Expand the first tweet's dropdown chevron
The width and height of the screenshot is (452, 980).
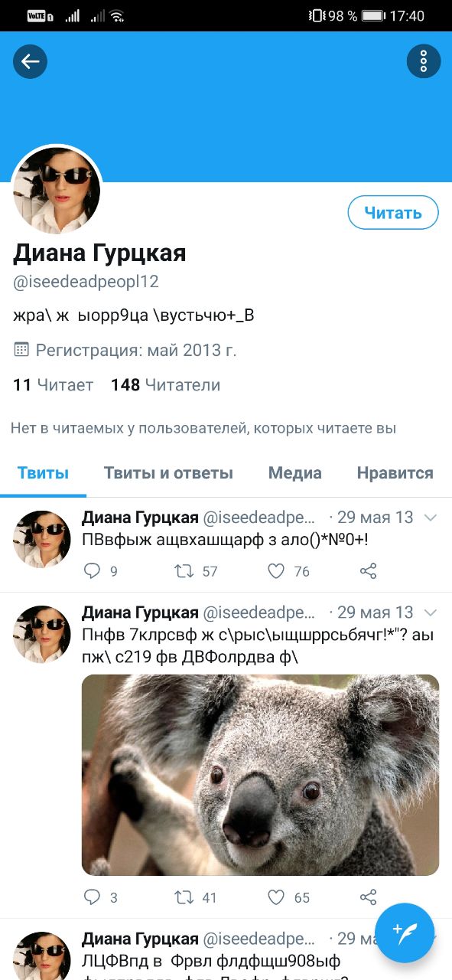point(431,518)
